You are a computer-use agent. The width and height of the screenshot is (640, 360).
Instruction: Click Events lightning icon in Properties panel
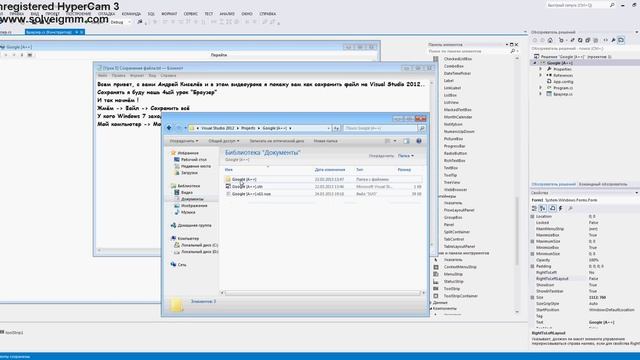(561, 209)
